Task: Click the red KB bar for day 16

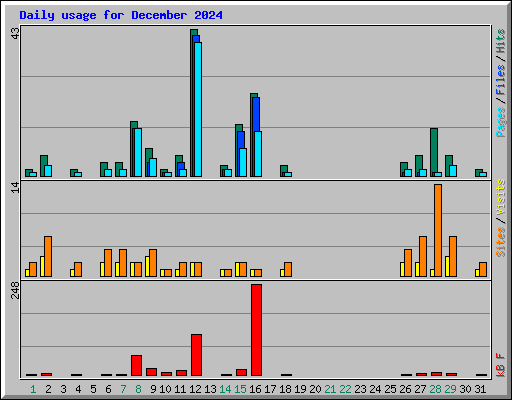Action: pos(256,330)
